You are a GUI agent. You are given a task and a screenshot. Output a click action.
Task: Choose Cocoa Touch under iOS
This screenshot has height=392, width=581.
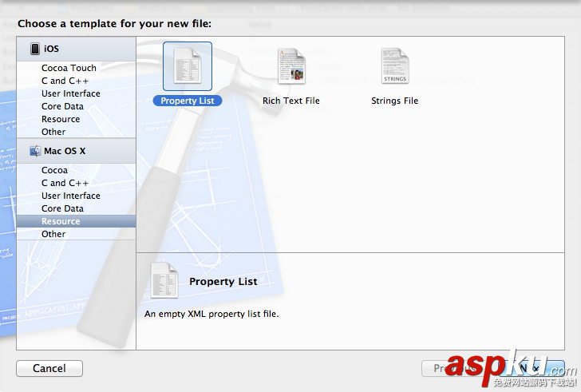[69, 68]
